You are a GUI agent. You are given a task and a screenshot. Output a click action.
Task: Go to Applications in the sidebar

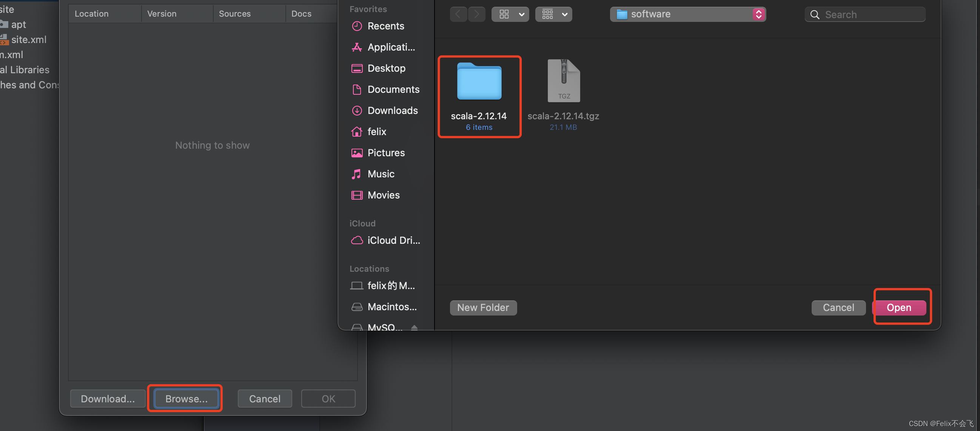[390, 47]
